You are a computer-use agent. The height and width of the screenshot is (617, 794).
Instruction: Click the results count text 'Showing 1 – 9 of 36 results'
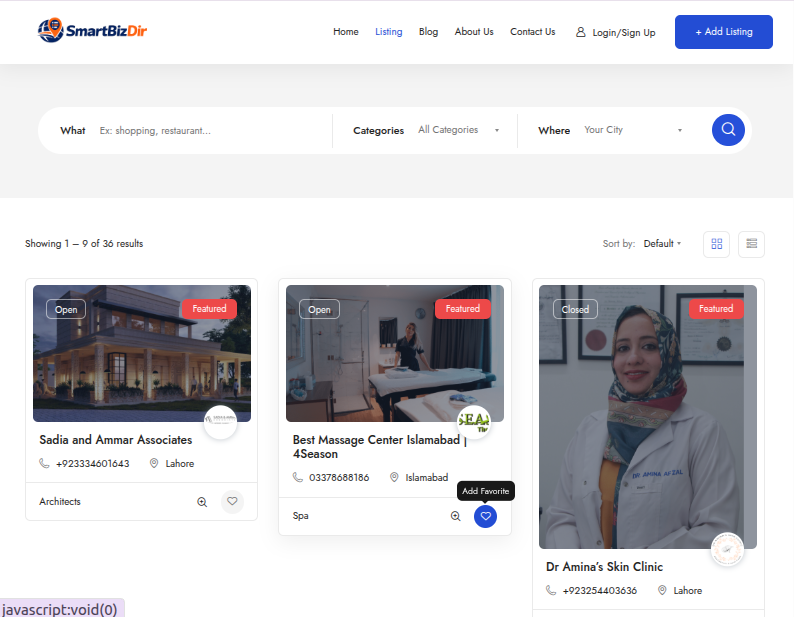tap(84, 244)
